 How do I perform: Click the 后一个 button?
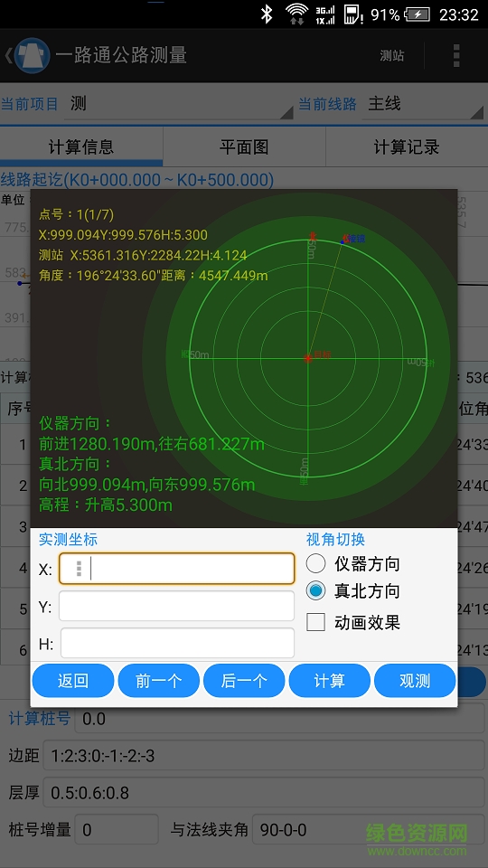point(244,680)
